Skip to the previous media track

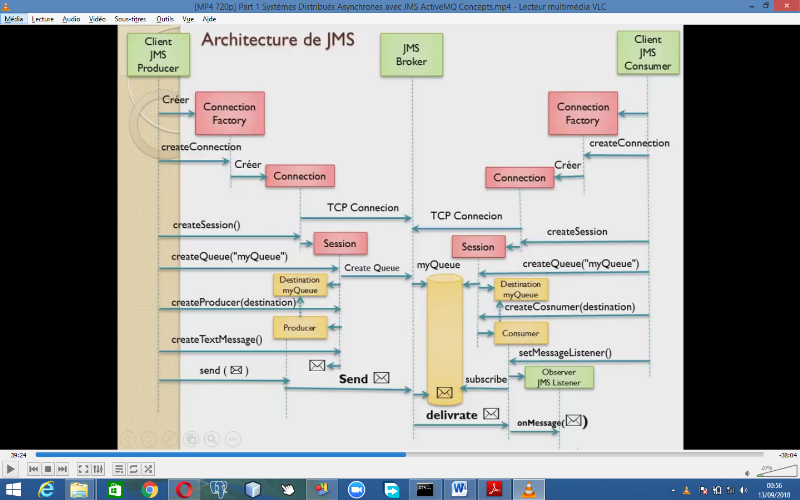point(34,468)
